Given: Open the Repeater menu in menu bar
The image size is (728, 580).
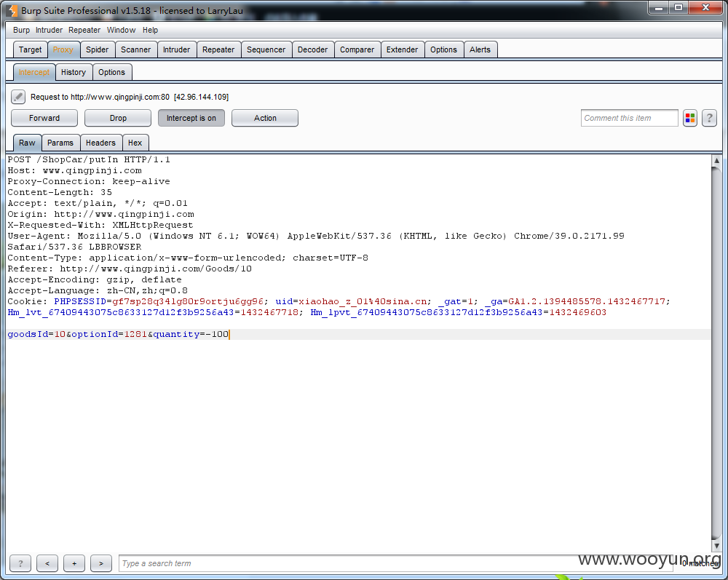Looking at the screenshot, I should tap(84, 30).
